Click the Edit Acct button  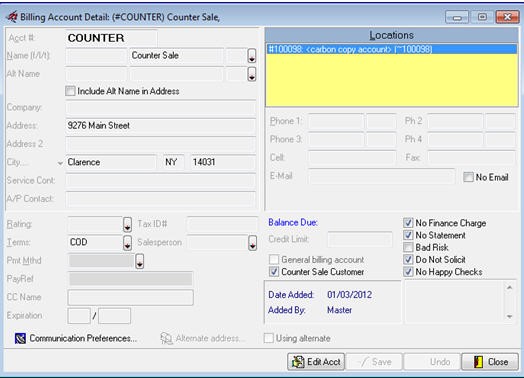(316, 362)
